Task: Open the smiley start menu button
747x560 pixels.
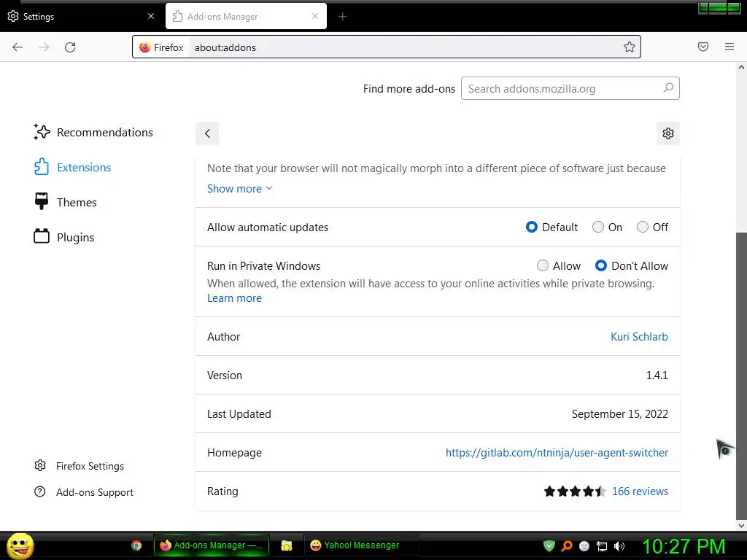Action: tap(20, 545)
